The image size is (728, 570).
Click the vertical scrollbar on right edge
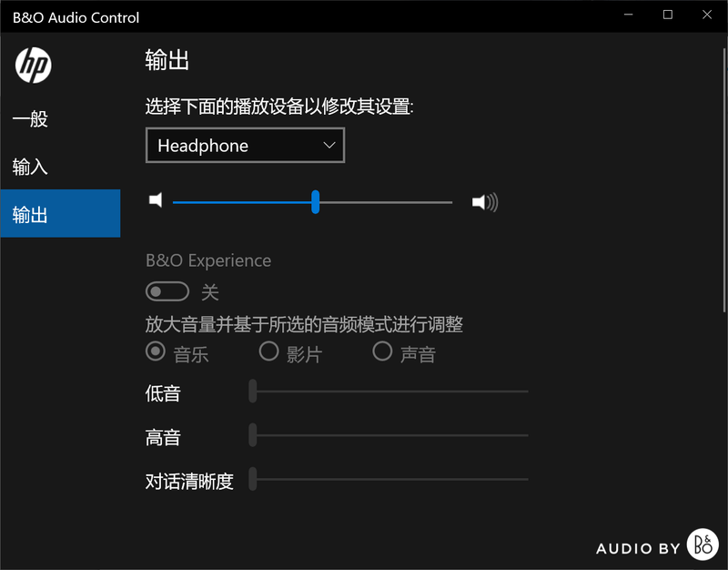pos(723,182)
